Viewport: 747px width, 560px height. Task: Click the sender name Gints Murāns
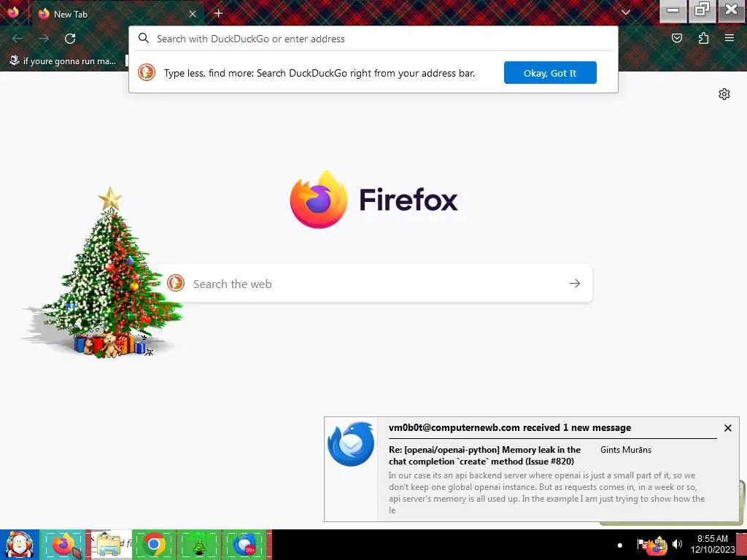pos(625,449)
